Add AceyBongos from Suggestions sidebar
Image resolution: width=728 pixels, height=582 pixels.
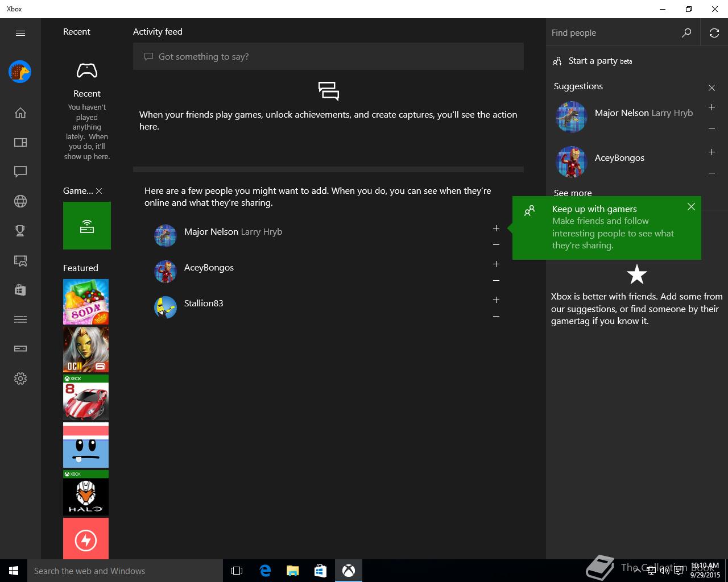(712, 152)
